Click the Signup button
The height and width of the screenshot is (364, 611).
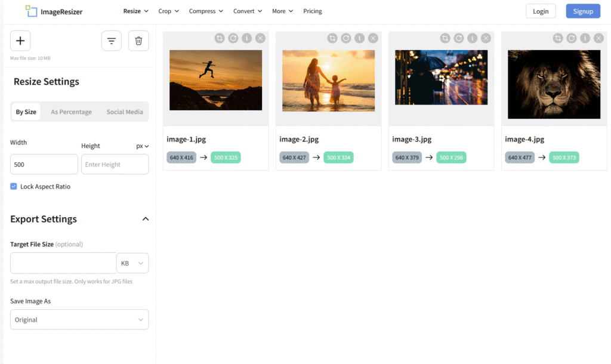pos(583,11)
